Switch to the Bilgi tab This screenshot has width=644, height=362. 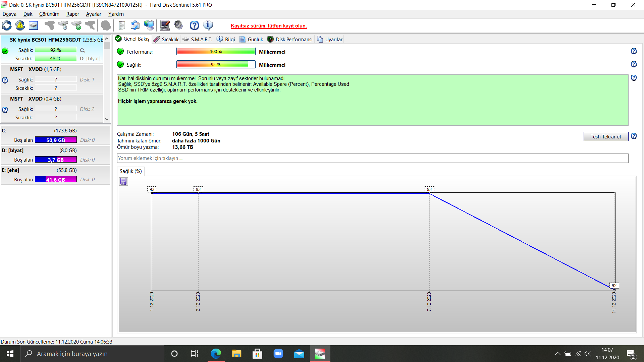[226, 40]
